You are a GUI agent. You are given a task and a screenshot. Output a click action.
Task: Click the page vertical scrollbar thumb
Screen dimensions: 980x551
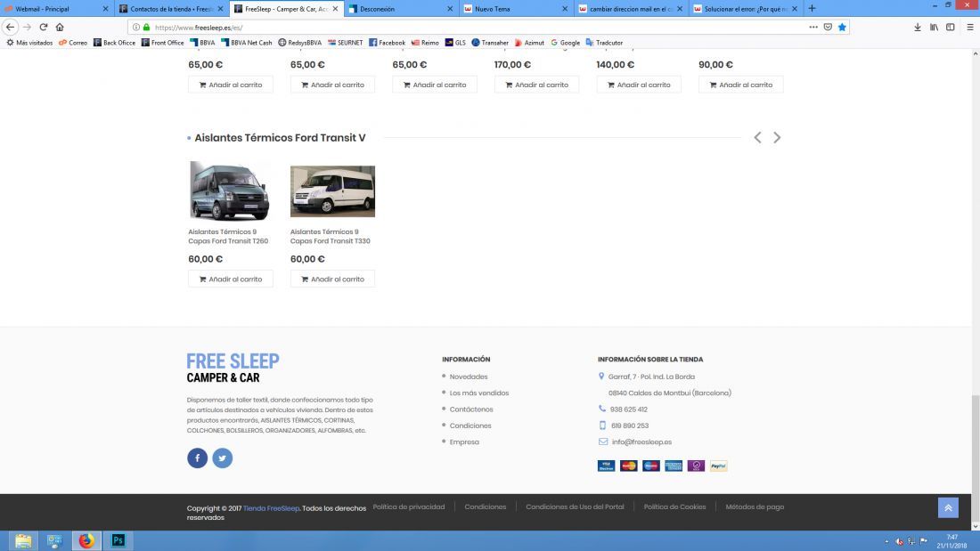coord(975,459)
